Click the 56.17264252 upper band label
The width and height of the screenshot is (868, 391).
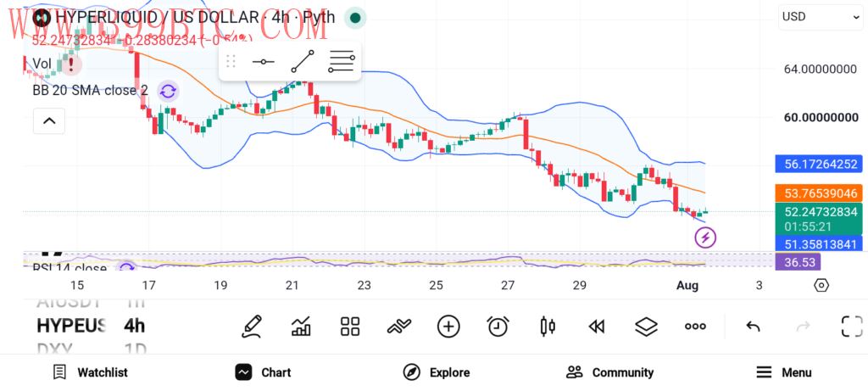click(819, 164)
